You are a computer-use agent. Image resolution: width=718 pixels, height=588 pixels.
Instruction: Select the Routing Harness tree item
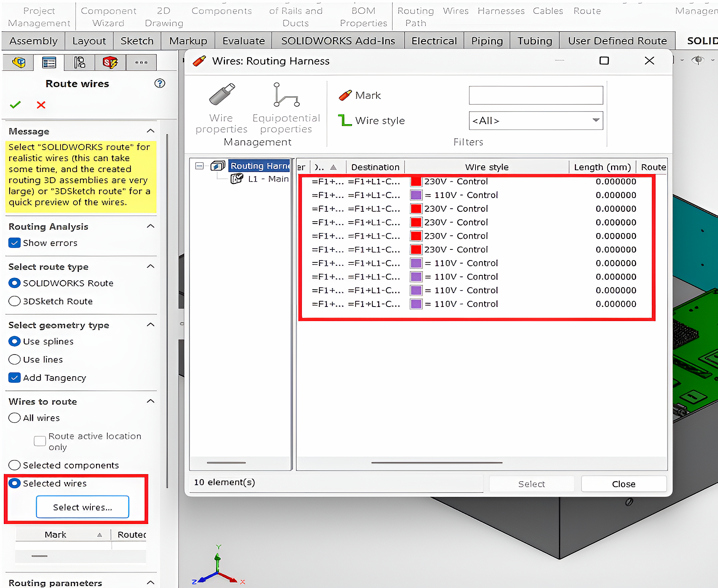[x=260, y=166]
